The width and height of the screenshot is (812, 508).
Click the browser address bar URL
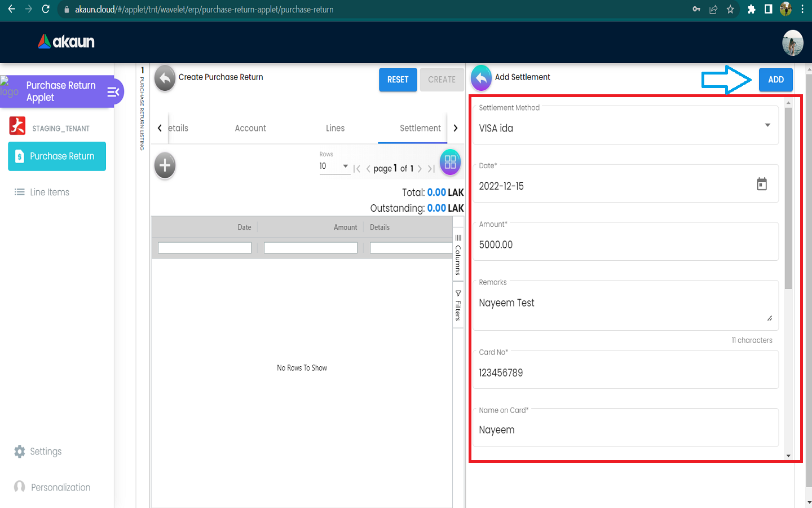[x=204, y=9]
